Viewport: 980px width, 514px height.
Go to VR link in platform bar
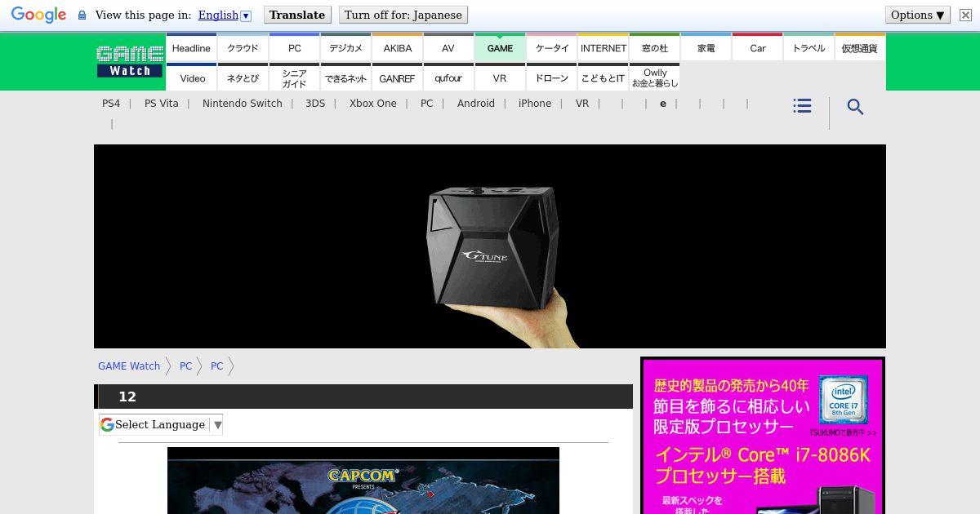(582, 104)
